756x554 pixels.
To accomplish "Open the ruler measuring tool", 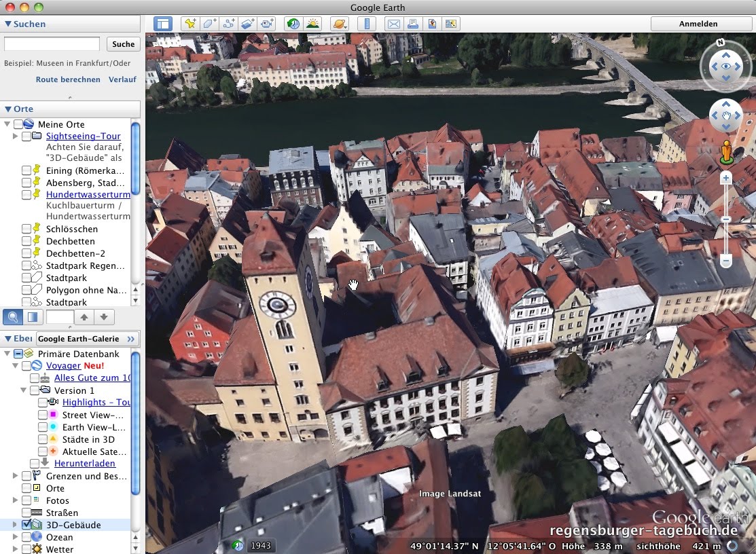I will click(366, 24).
